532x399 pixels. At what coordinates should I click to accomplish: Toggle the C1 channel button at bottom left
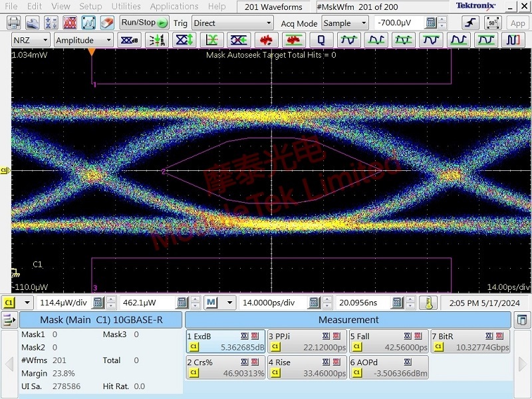(10, 303)
